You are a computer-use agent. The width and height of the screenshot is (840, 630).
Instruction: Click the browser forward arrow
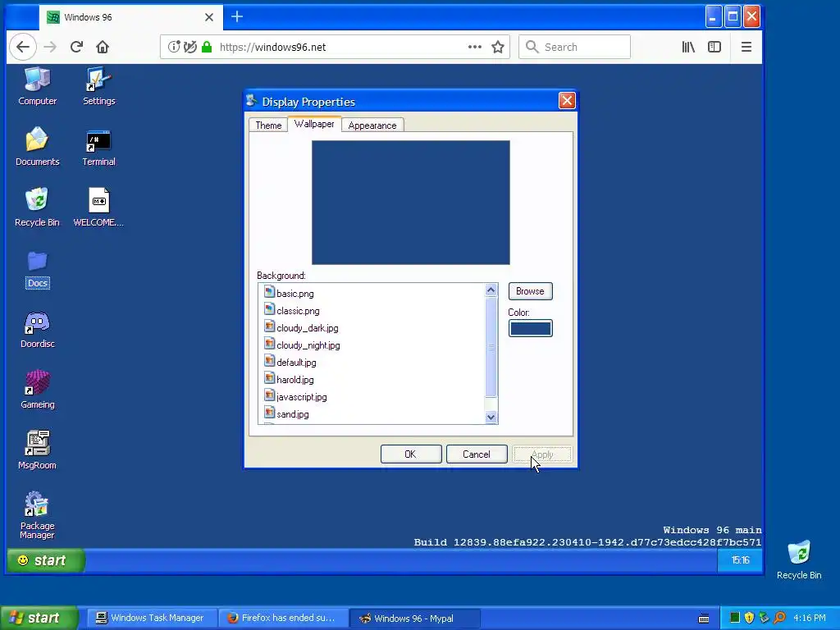50,47
